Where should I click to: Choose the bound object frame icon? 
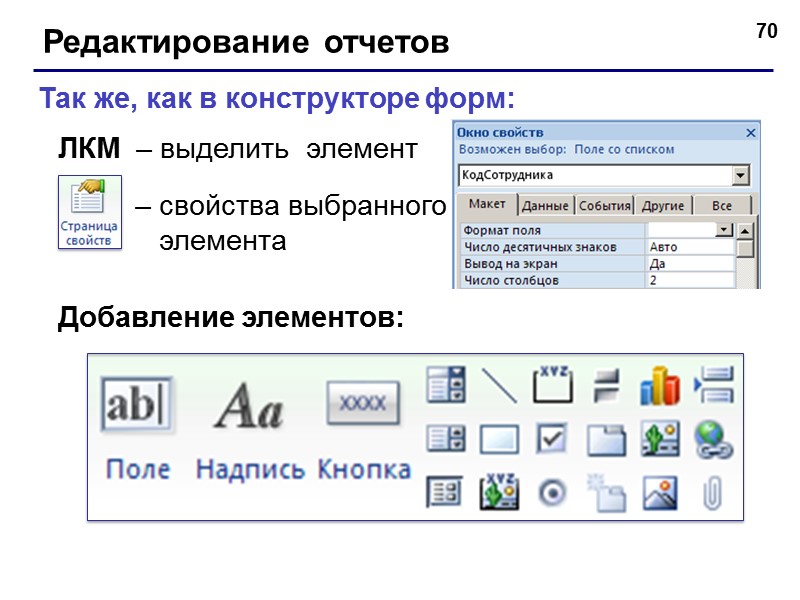tap(499, 492)
